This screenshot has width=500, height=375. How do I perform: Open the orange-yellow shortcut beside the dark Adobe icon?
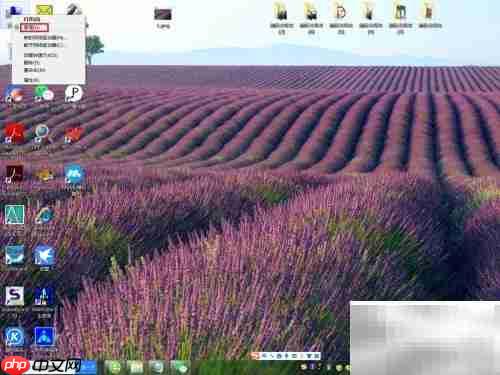click(44, 175)
